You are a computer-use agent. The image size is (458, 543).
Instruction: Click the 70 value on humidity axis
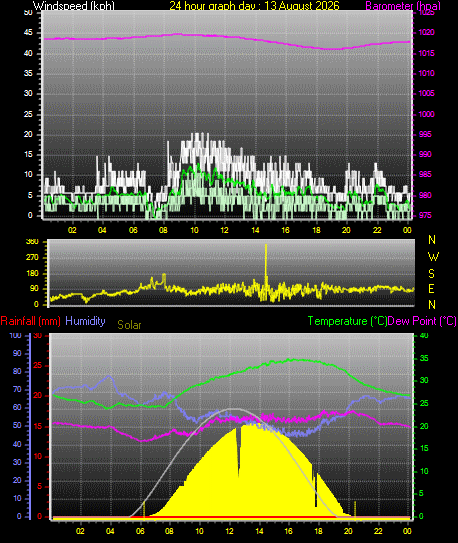click(x=17, y=390)
